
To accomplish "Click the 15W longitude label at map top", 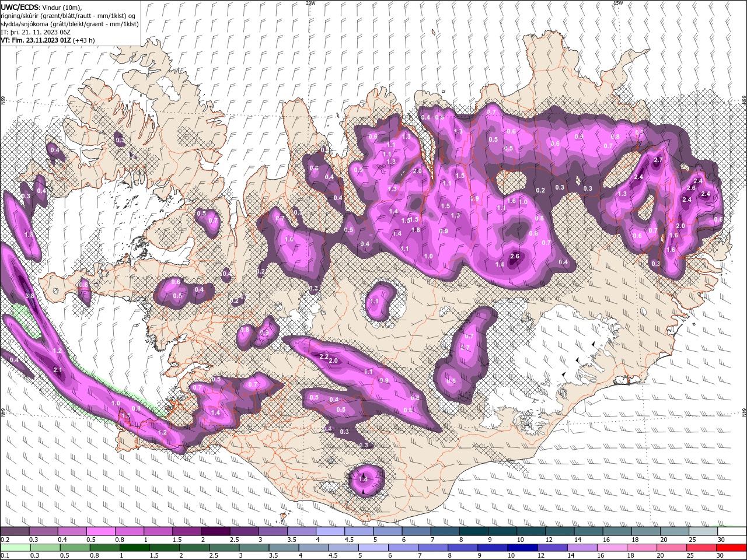I will click(618, 3).
